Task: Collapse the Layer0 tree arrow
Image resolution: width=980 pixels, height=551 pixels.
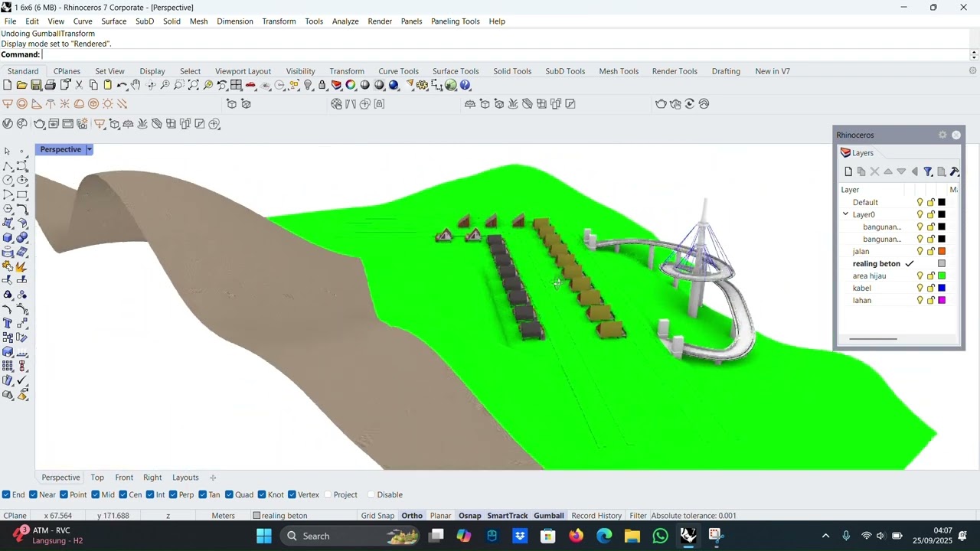Action: tap(846, 214)
